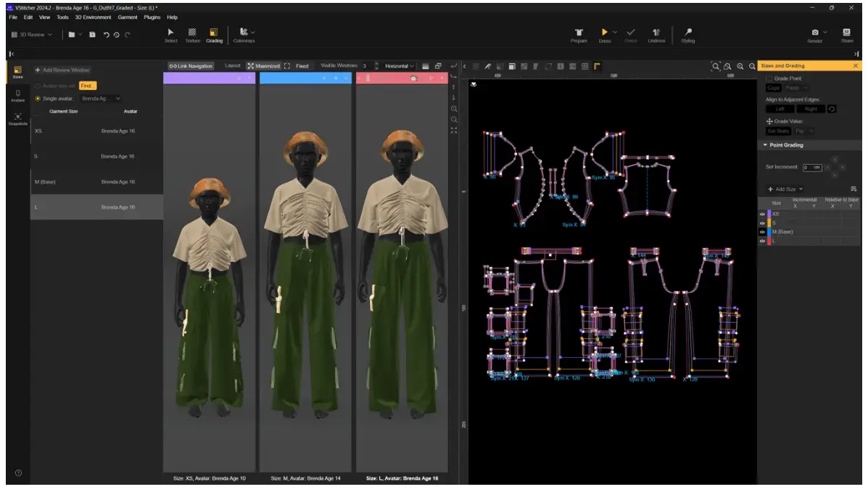Open the Plugins menu
The image size is (868, 492).
[x=152, y=17]
